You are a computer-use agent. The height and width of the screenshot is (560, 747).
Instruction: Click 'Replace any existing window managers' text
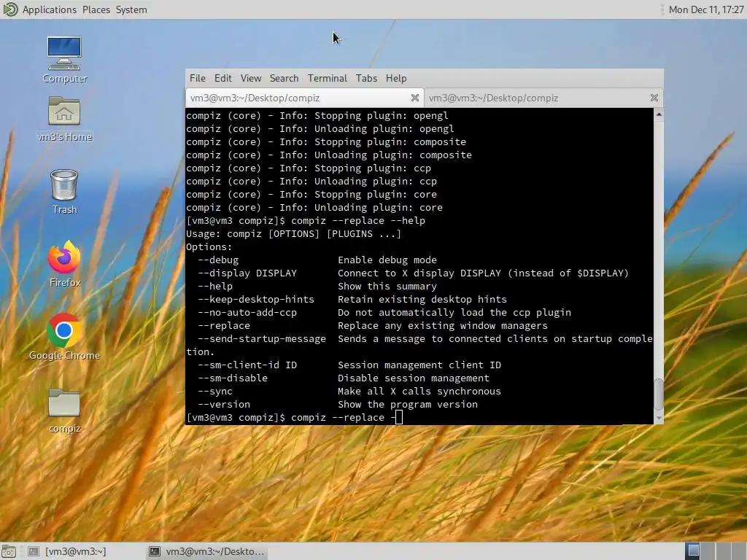pyautogui.click(x=443, y=326)
